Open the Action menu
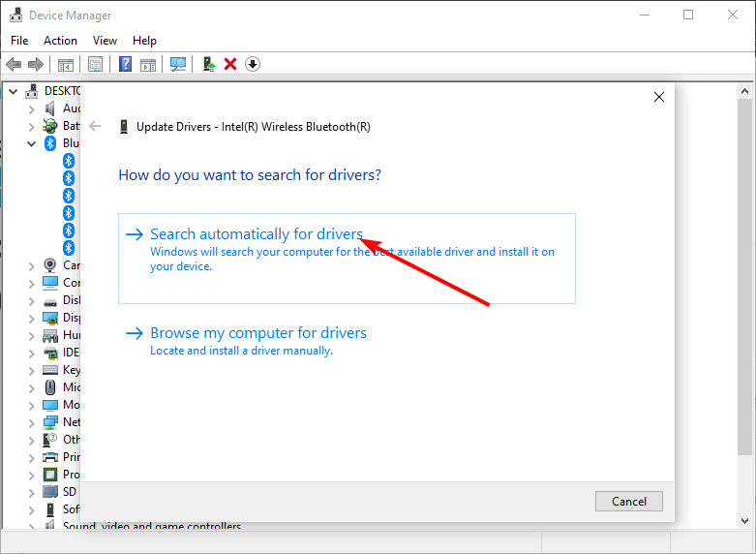Image resolution: width=756 pixels, height=554 pixels. [x=60, y=41]
